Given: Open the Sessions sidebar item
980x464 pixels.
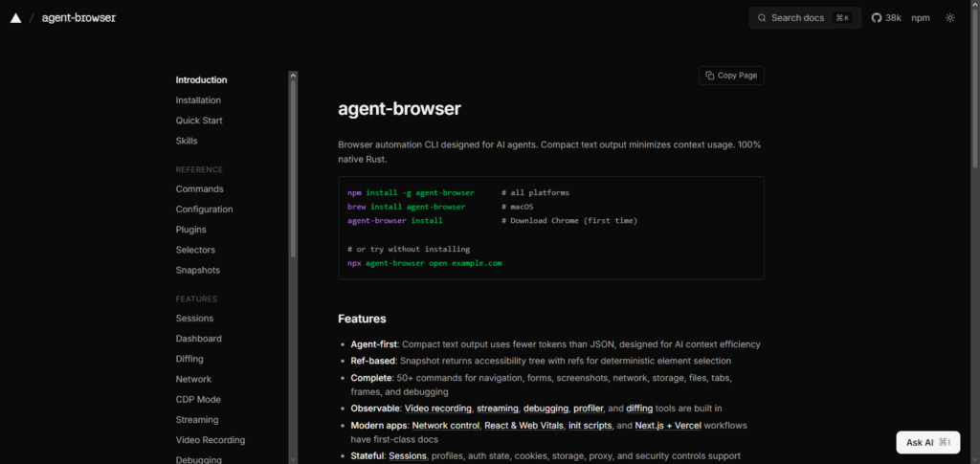Looking at the screenshot, I should [194, 319].
